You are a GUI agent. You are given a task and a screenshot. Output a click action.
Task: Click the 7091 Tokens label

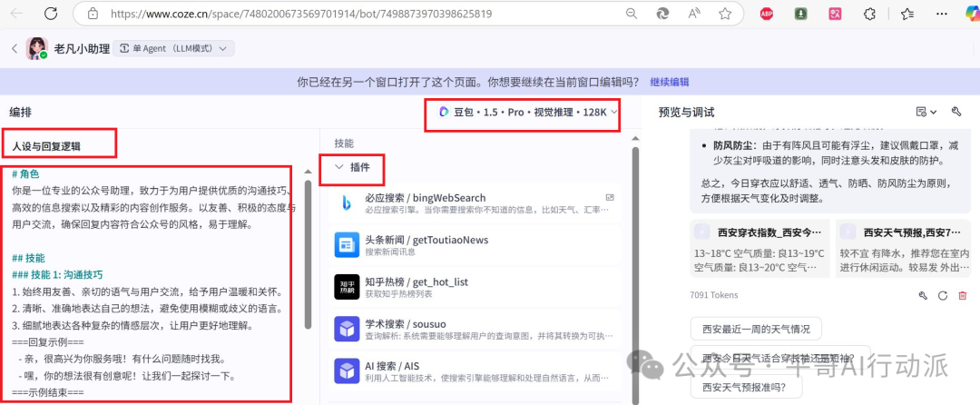(x=714, y=295)
